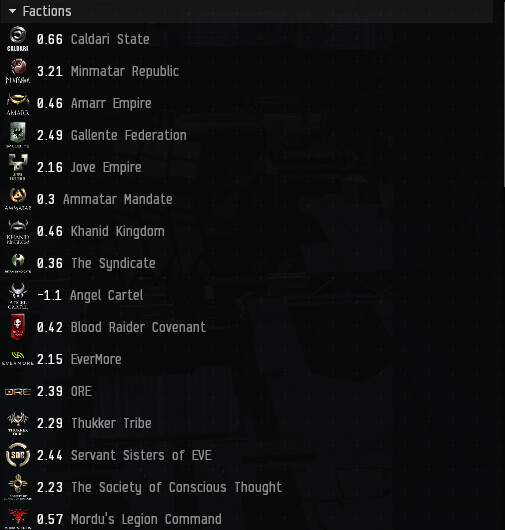Click the Factions header label
This screenshot has width=505, height=530.
point(47,11)
